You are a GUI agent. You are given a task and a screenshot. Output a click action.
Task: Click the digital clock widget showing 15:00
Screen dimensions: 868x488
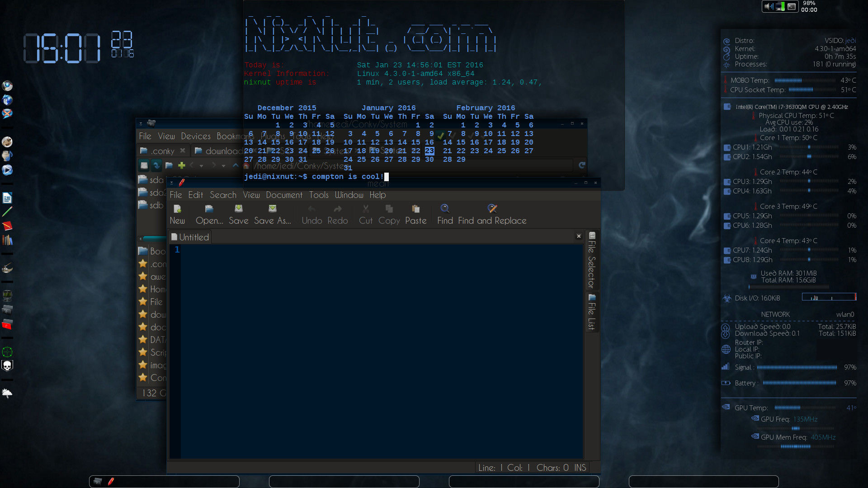62,48
